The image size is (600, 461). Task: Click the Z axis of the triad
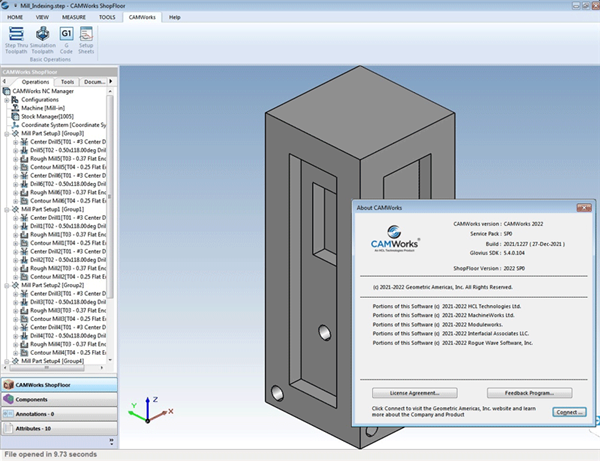click(x=148, y=408)
